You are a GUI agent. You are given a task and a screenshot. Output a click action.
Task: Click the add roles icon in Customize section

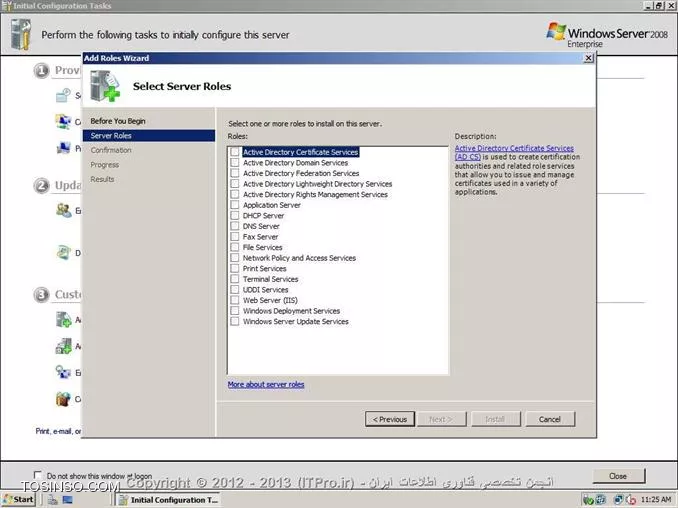coord(64,319)
